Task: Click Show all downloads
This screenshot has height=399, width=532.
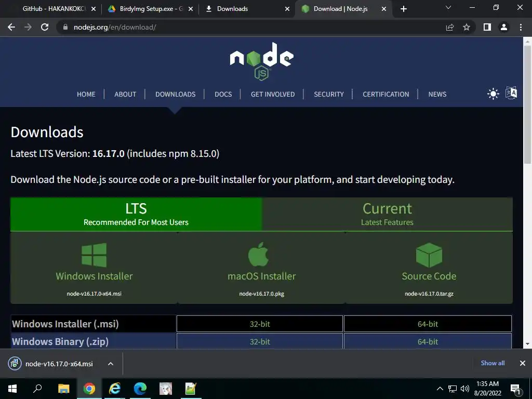Action: tap(493, 363)
